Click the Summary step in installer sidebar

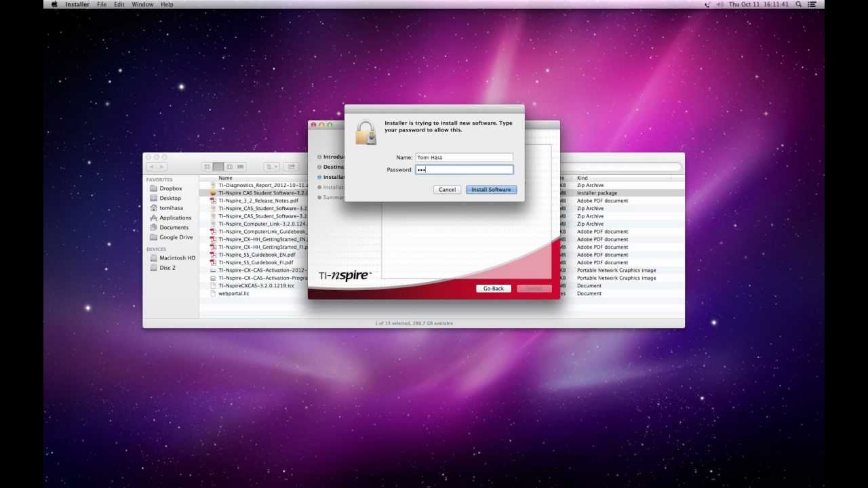click(331, 197)
